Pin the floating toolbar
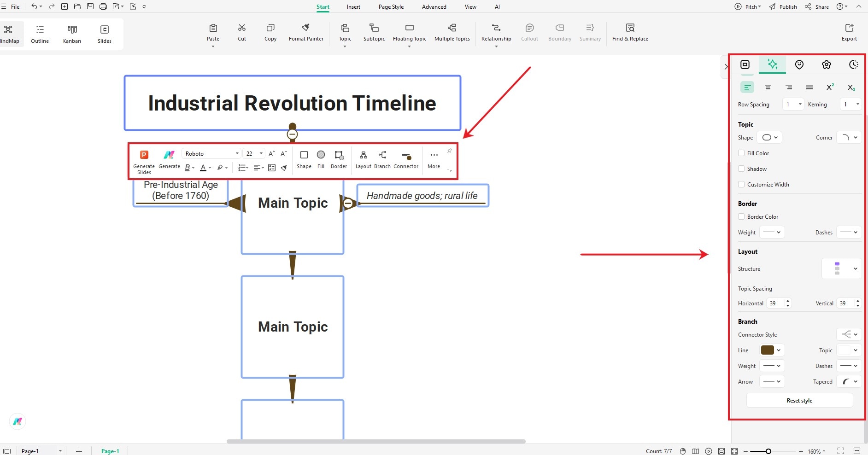This screenshot has height=455, width=868. click(x=449, y=151)
